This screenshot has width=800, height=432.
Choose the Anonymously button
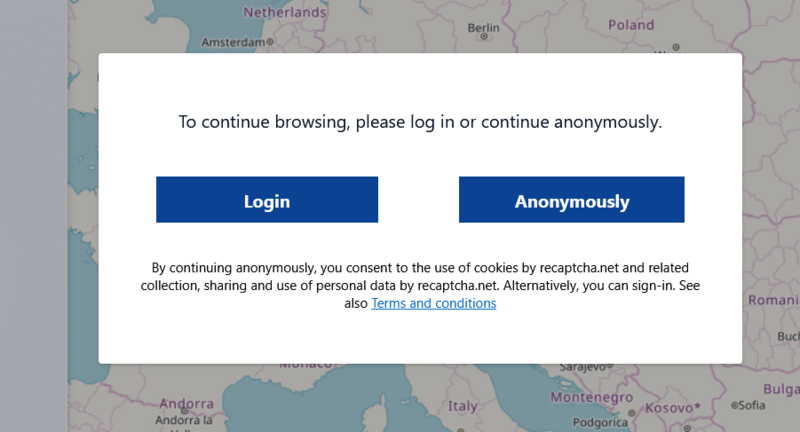tap(571, 200)
